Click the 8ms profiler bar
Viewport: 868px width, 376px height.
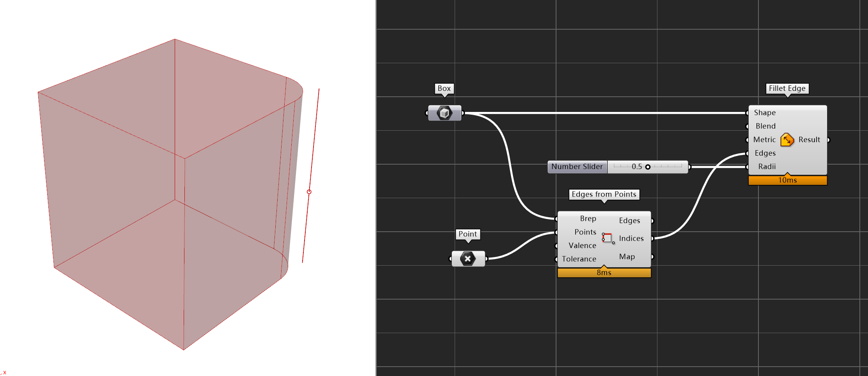[604, 273]
